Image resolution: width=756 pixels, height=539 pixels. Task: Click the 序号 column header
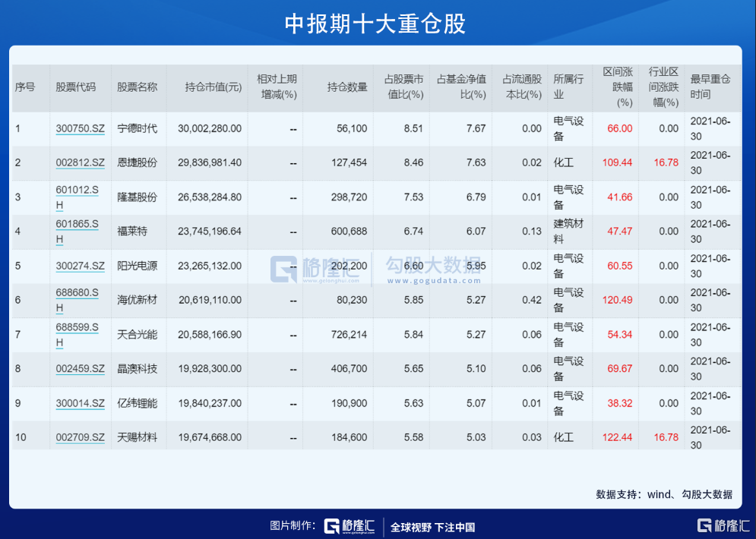(25, 87)
